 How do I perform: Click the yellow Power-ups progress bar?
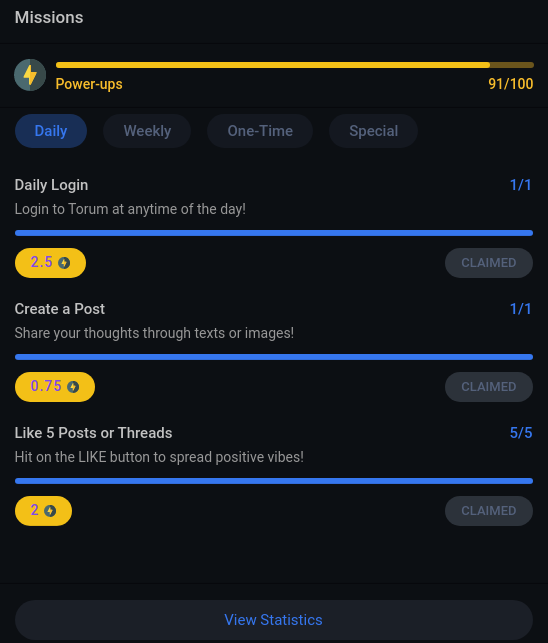coord(295,65)
